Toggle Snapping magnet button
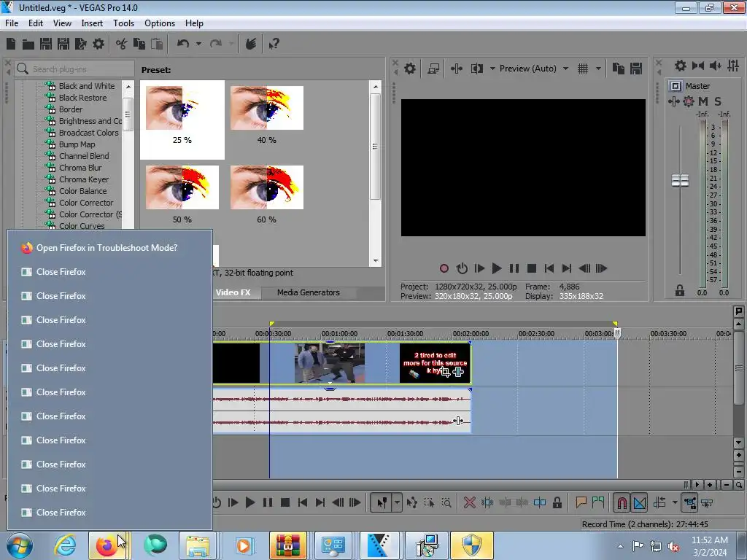 (x=622, y=502)
